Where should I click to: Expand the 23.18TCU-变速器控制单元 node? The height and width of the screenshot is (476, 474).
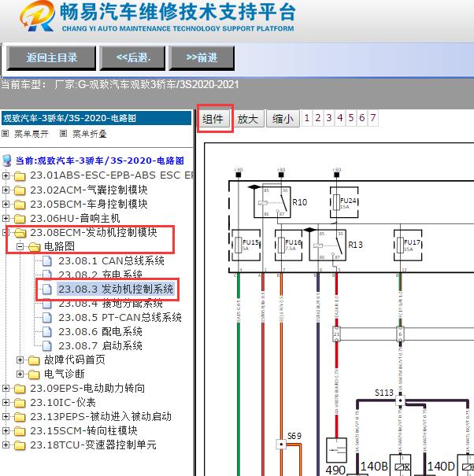point(6,445)
